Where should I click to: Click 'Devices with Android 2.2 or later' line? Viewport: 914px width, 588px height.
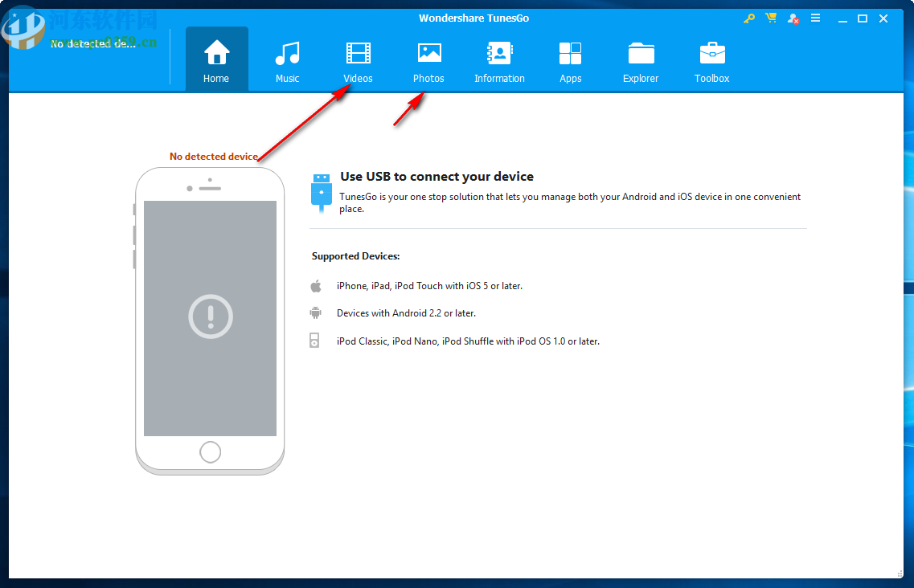(406, 313)
